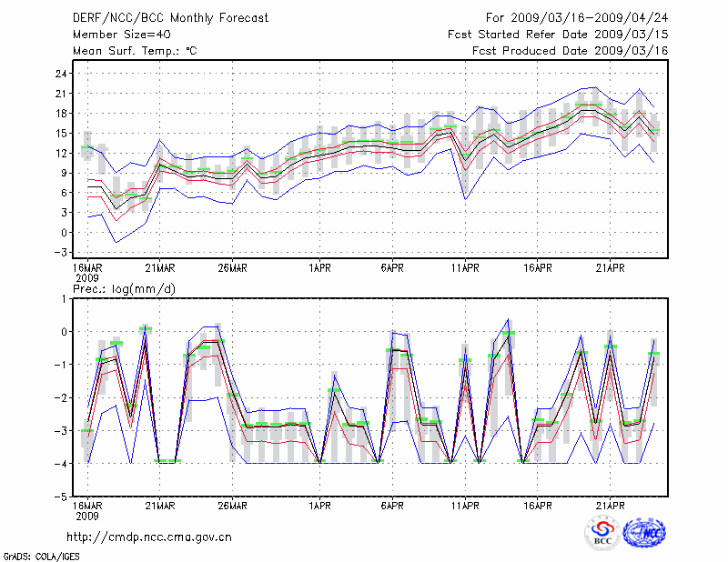728x562 pixels.
Task: Click the BCC logo icon
Action: pyautogui.click(x=602, y=533)
